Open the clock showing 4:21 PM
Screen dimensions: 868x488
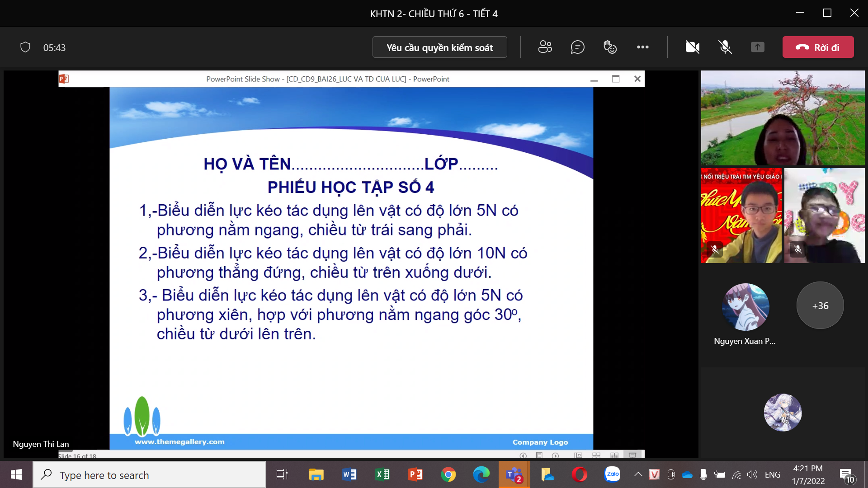click(808, 474)
